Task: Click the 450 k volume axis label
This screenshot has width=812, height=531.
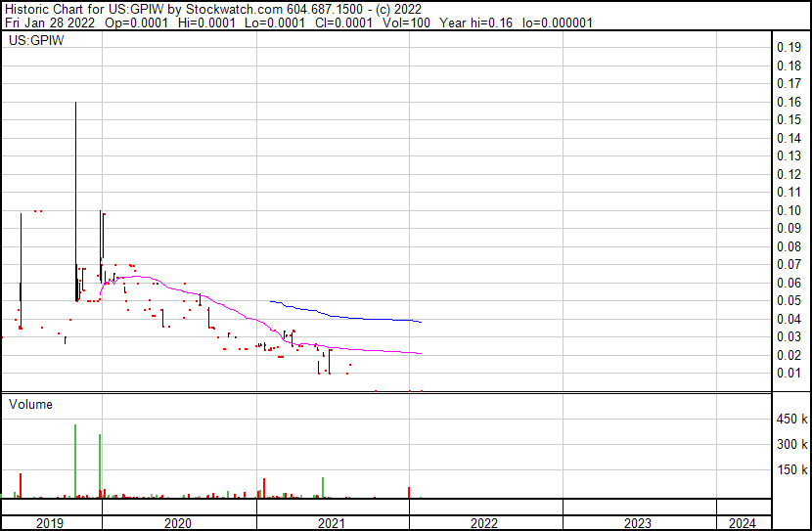Action: pos(791,420)
